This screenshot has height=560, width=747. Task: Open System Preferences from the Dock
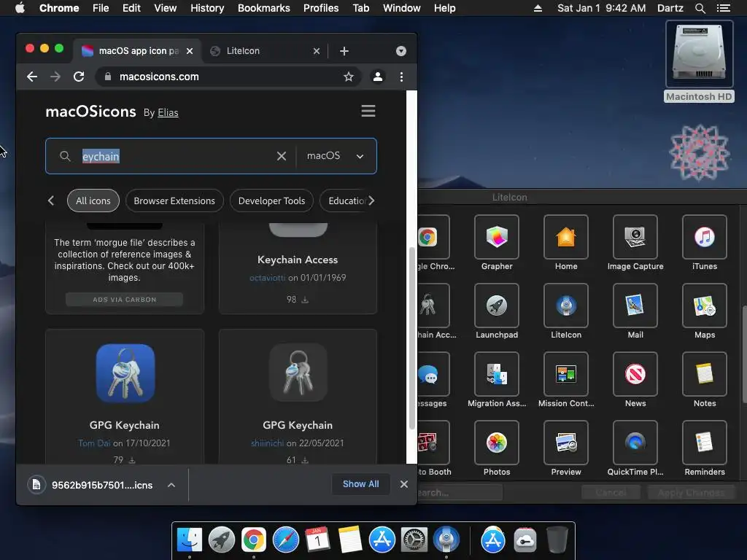pyautogui.click(x=414, y=540)
